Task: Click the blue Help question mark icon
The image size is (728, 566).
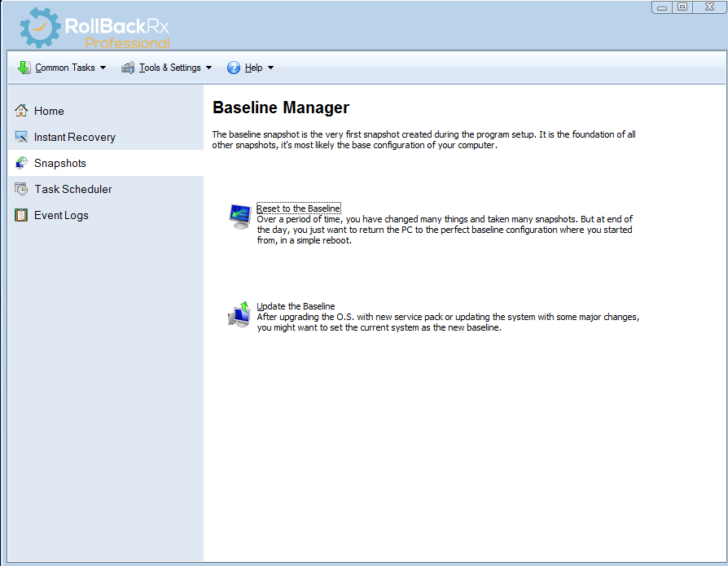Action: [234, 68]
